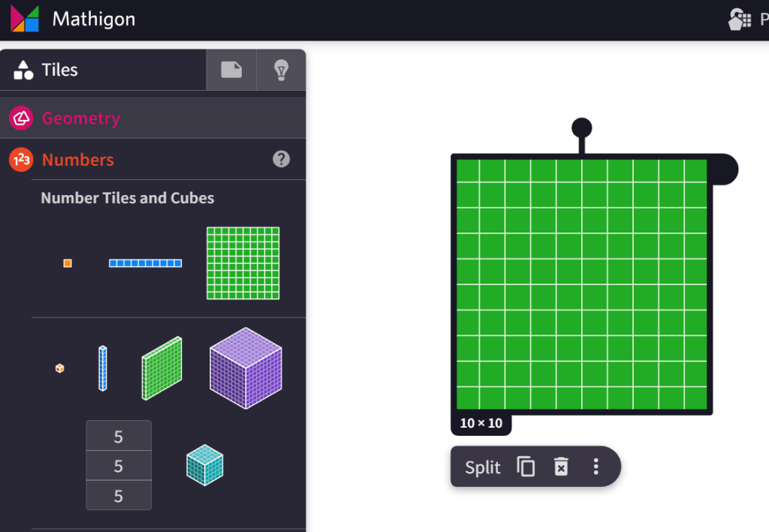The image size is (769, 532).
Task: Pick the purple thousand cube
Action: coord(246,368)
